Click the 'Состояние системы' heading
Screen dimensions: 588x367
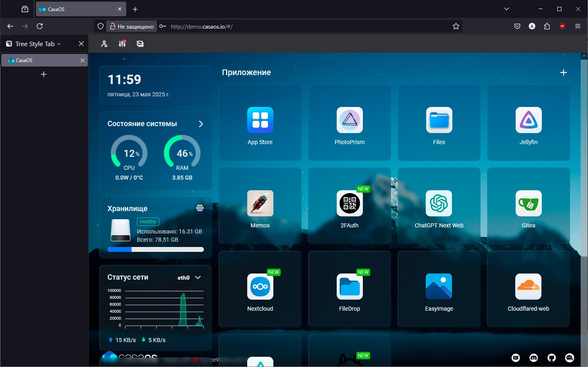[x=142, y=124]
